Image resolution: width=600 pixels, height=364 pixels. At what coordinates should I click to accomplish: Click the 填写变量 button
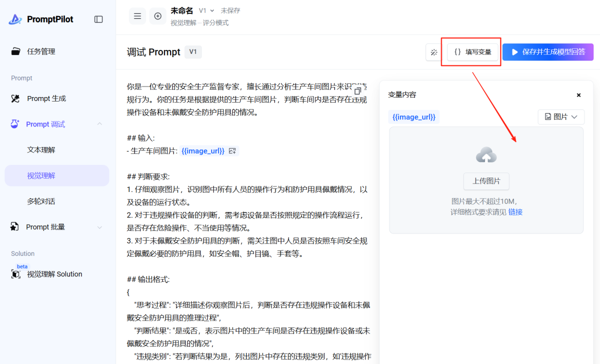click(x=473, y=52)
